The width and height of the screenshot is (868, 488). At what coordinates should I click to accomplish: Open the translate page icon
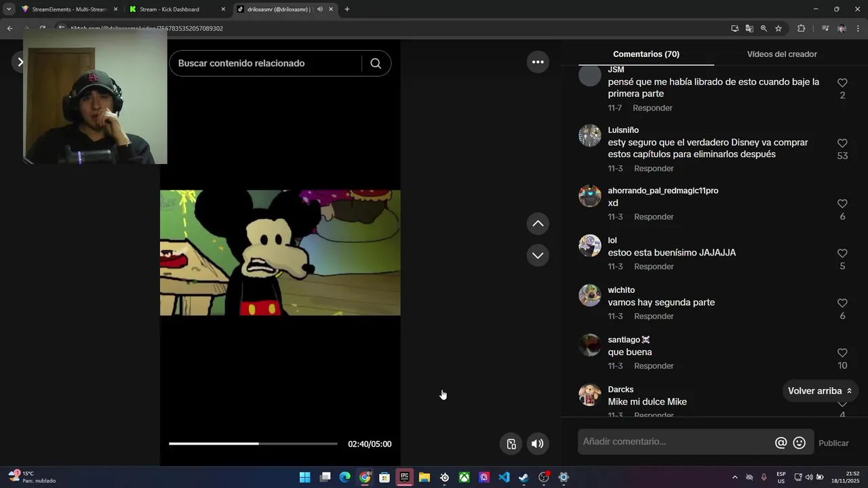point(749,28)
